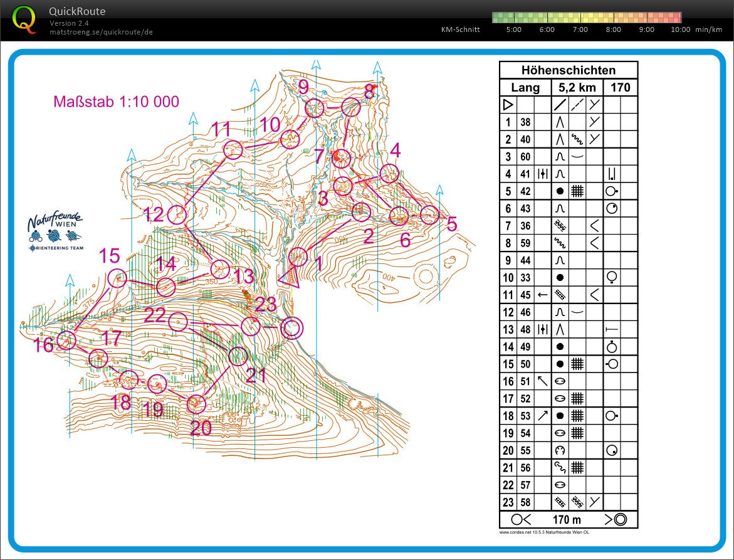Click the finish double circle on the map

coord(291,328)
